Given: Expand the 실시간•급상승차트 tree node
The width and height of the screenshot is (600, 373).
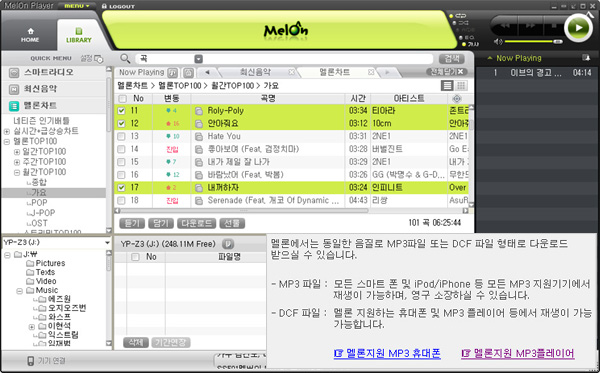Looking at the screenshot, I should tap(7, 132).
